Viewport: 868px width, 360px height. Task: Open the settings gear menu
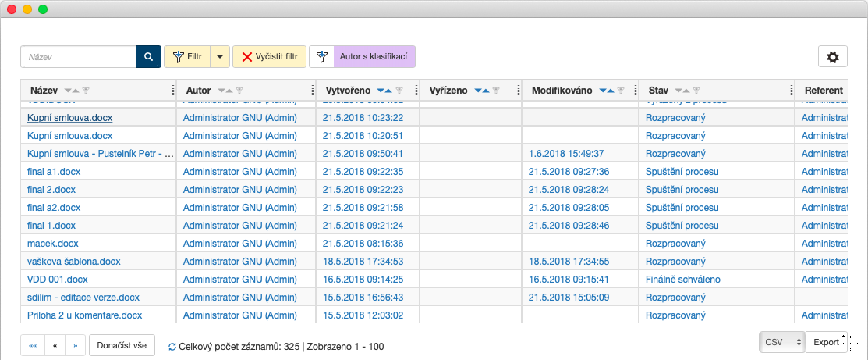(x=832, y=57)
